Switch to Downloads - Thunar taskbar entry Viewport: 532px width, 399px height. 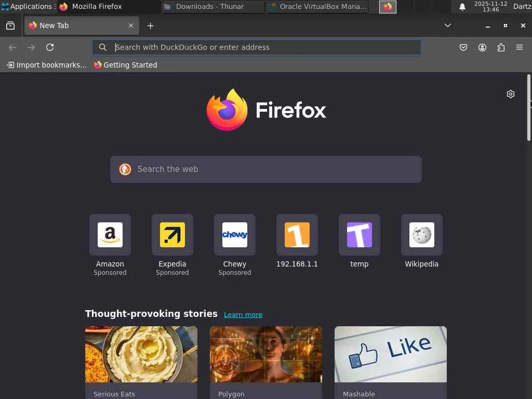pos(212,6)
